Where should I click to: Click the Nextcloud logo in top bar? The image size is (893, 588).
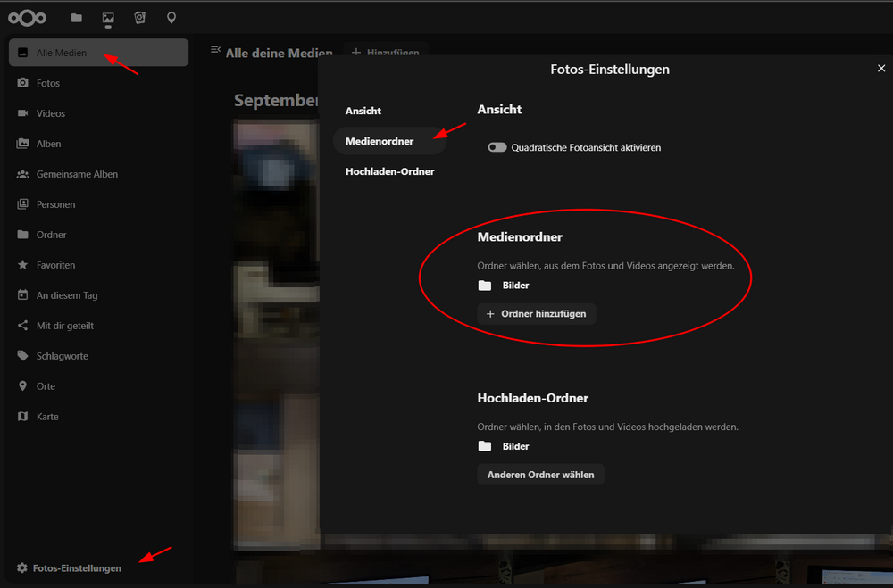[x=27, y=18]
